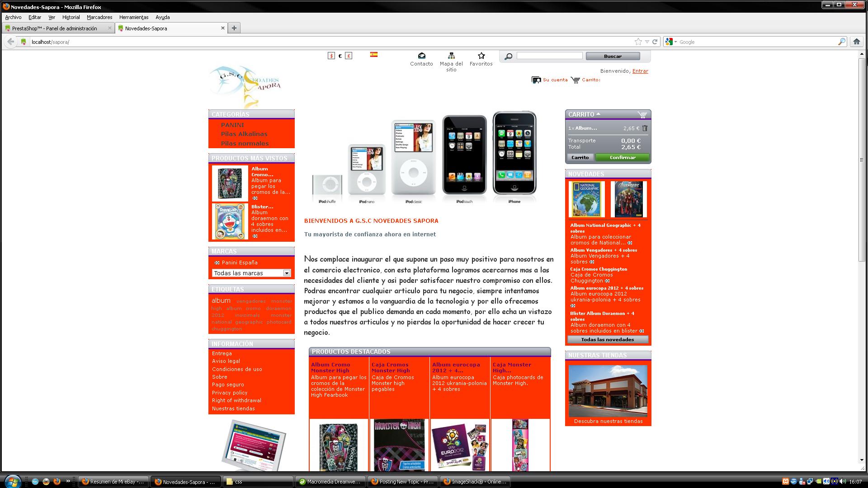Click the Favoritos star icon
Screen dimensions: 868x488
point(481,56)
